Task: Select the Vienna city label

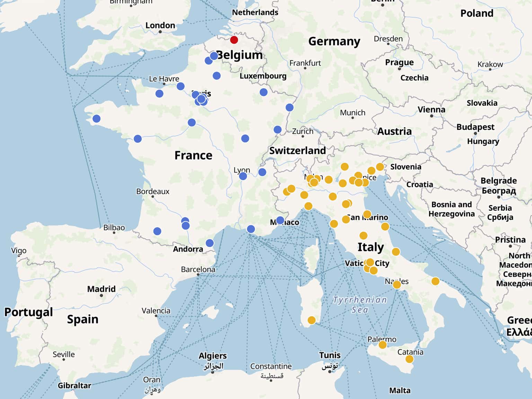Action: click(431, 109)
